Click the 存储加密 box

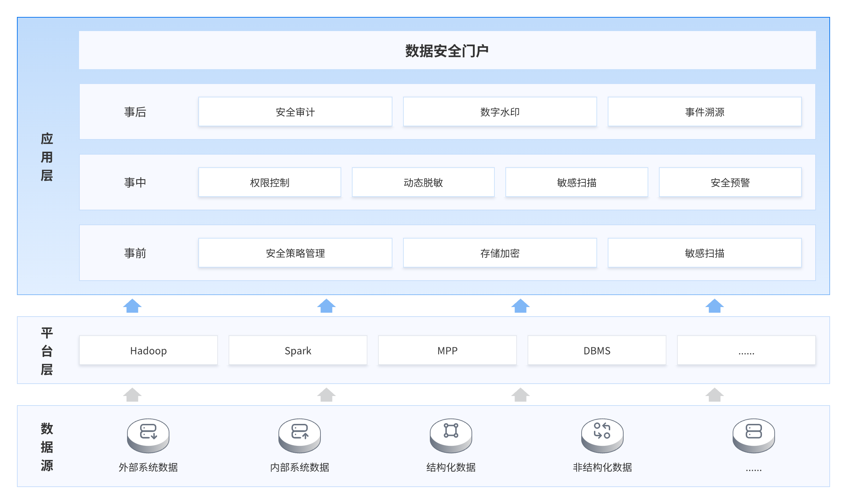pos(500,253)
